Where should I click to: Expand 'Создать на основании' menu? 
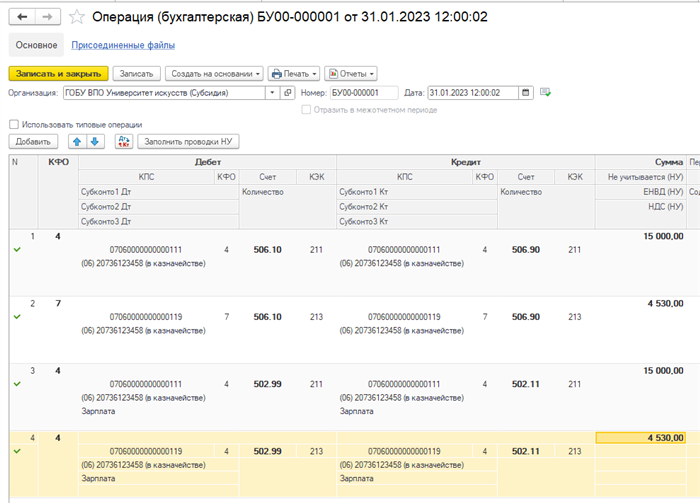tap(214, 74)
